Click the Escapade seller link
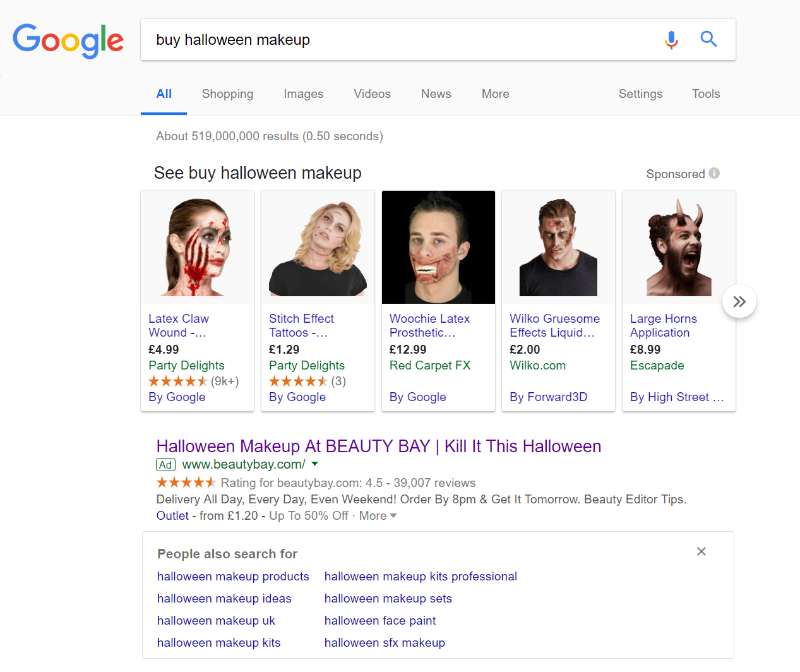The width and height of the screenshot is (800, 672). pos(657,366)
